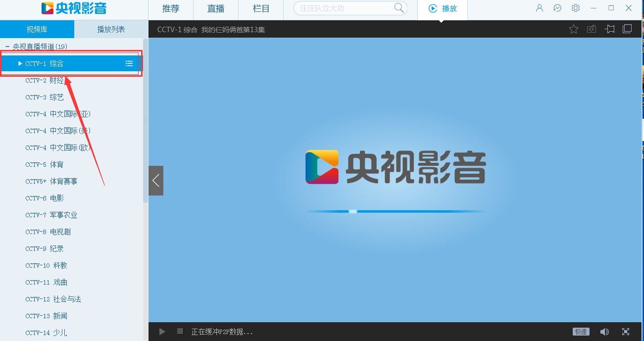Pin the player window on top
644x341 pixels.
coord(609,29)
